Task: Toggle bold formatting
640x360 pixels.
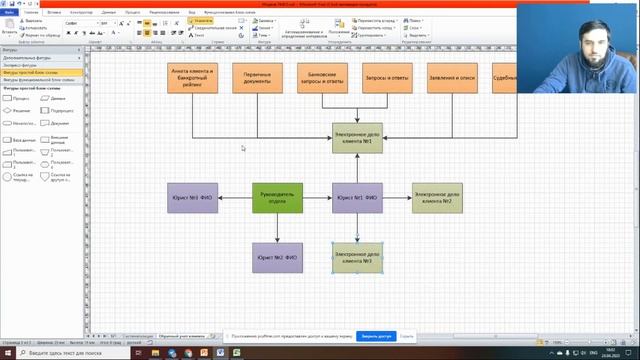Action: point(69,33)
